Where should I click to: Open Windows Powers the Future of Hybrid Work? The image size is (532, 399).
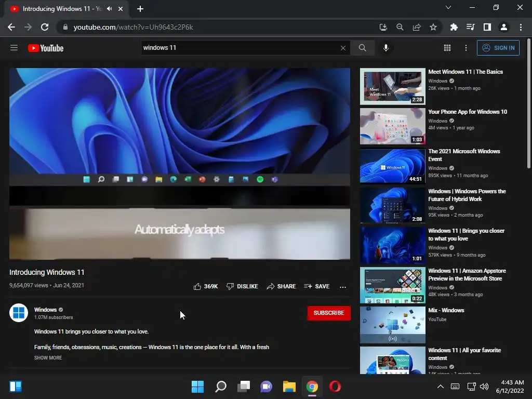tap(467, 195)
